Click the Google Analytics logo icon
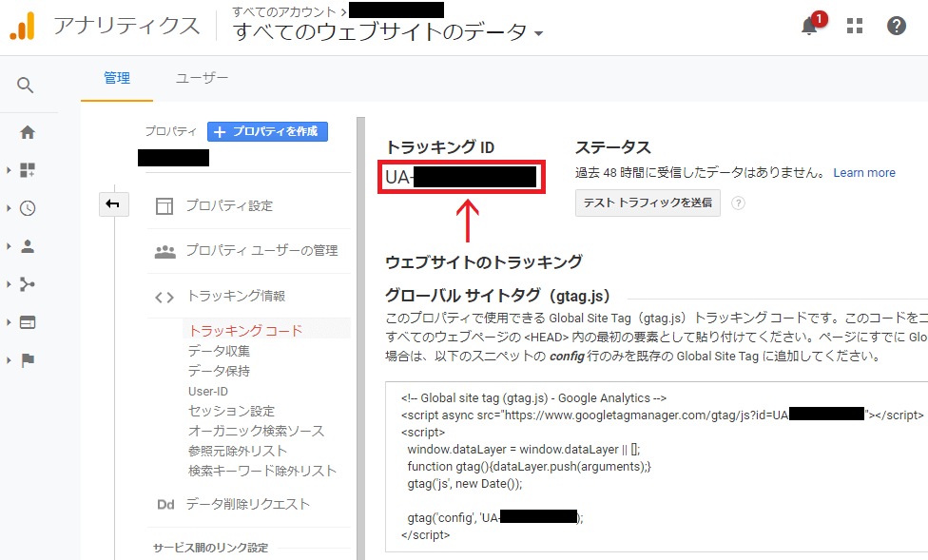This screenshot has height=560, width=928. pyautogui.click(x=23, y=26)
